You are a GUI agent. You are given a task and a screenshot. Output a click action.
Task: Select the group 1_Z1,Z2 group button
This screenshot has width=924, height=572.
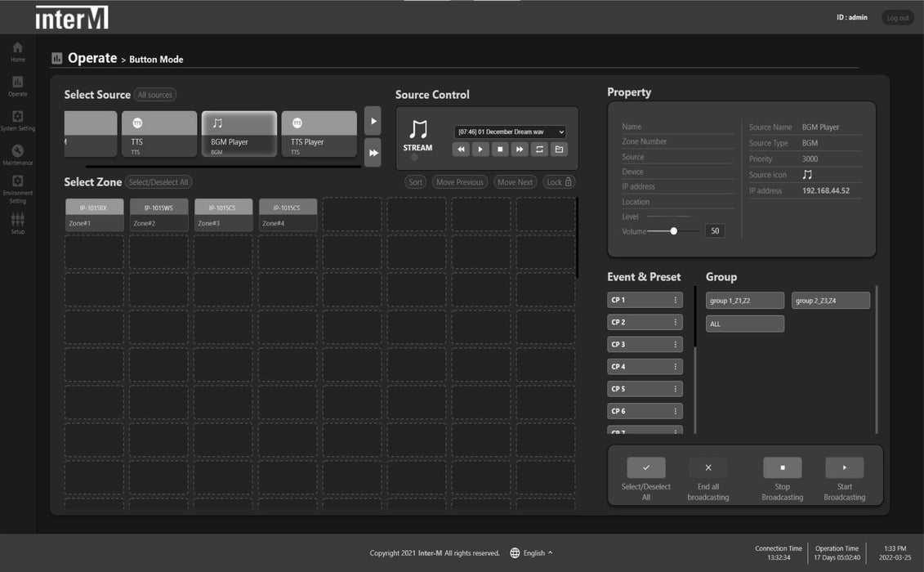[x=744, y=301]
